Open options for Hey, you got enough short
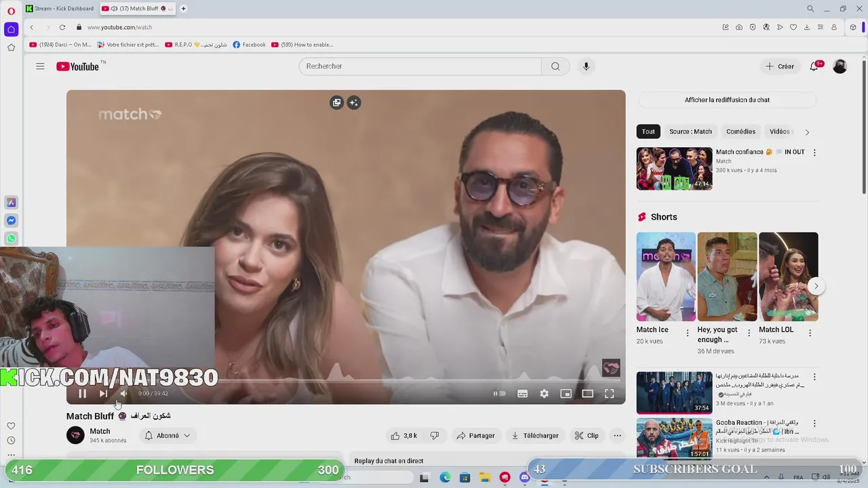This screenshot has height=488, width=868. pos(749,333)
